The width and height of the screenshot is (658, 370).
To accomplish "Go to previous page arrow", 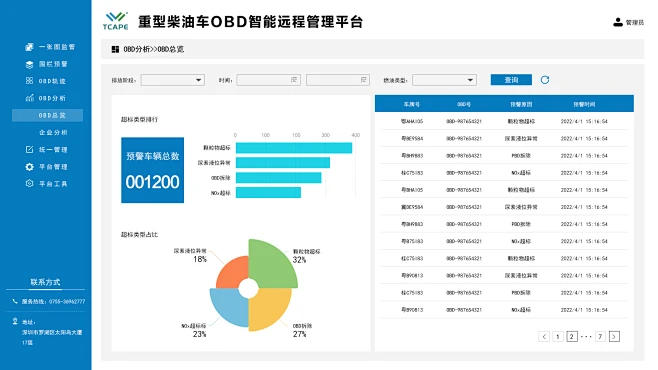I will tap(544, 336).
